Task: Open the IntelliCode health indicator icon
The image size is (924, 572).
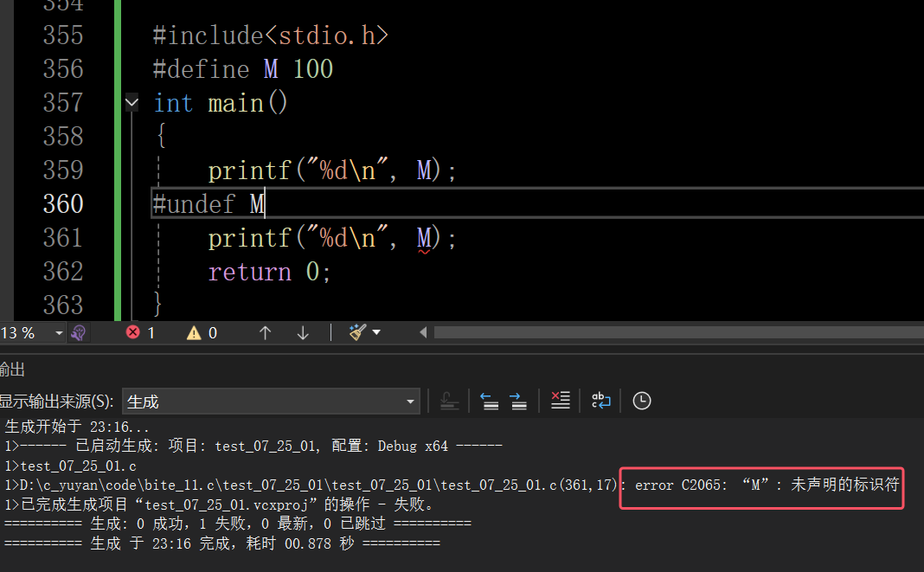Action: point(79,333)
